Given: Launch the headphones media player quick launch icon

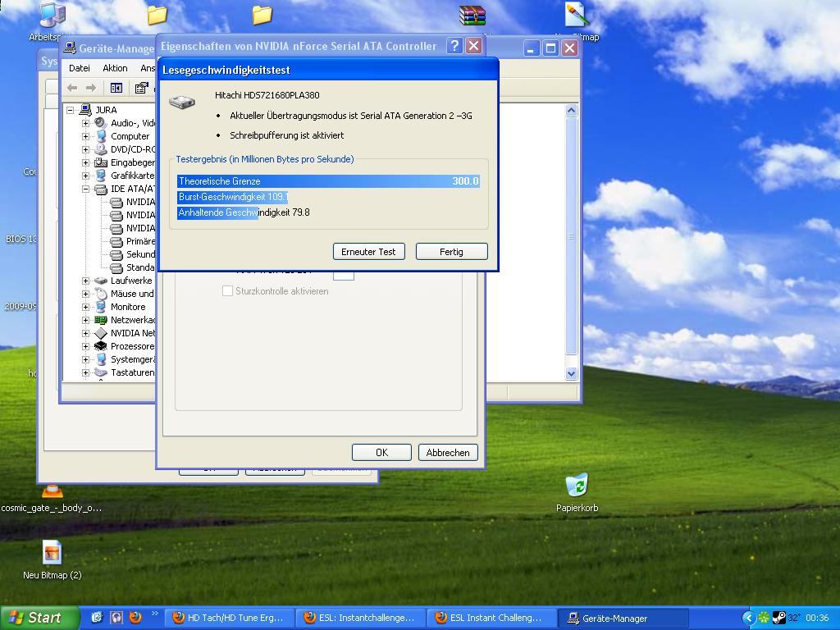Looking at the screenshot, I should tap(116, 618).
